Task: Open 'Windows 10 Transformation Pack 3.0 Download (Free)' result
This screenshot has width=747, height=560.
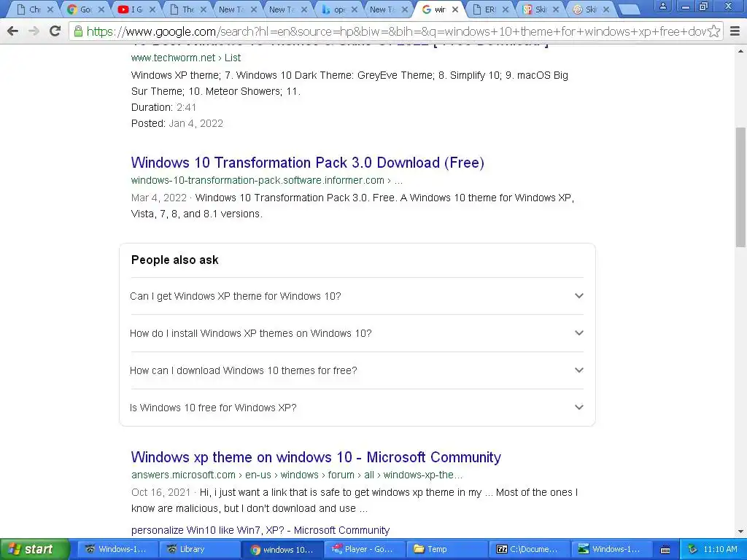Action: pos(307,163)
